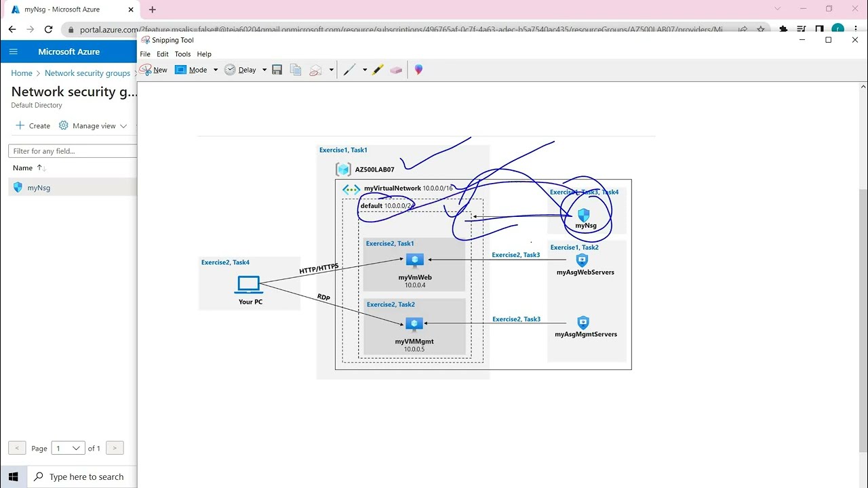Open the browser profile avatar
This screenshot has height=488, width=868.
coord(838,30)
